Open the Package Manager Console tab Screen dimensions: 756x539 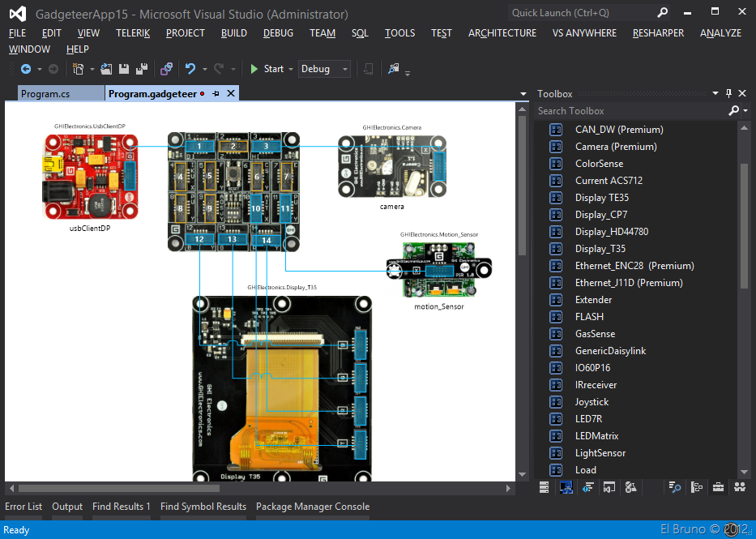pyautogui.click(x=312, y=507)
